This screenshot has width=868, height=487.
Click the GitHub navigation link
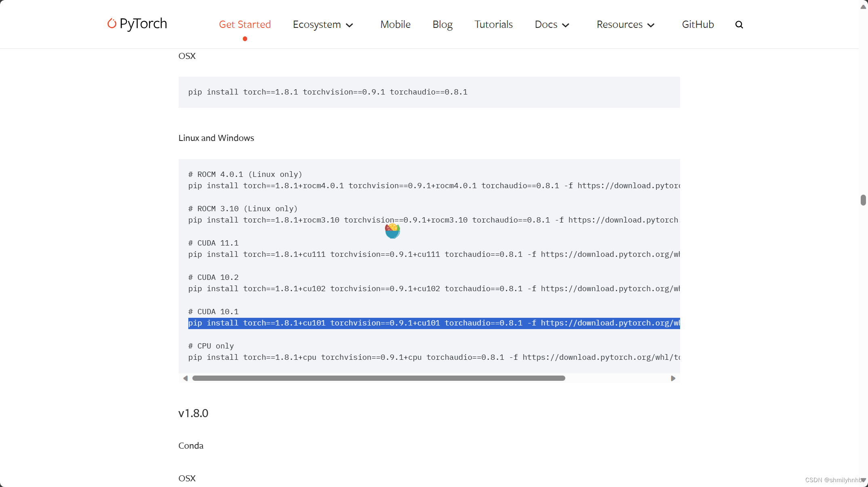coord(698,24)
